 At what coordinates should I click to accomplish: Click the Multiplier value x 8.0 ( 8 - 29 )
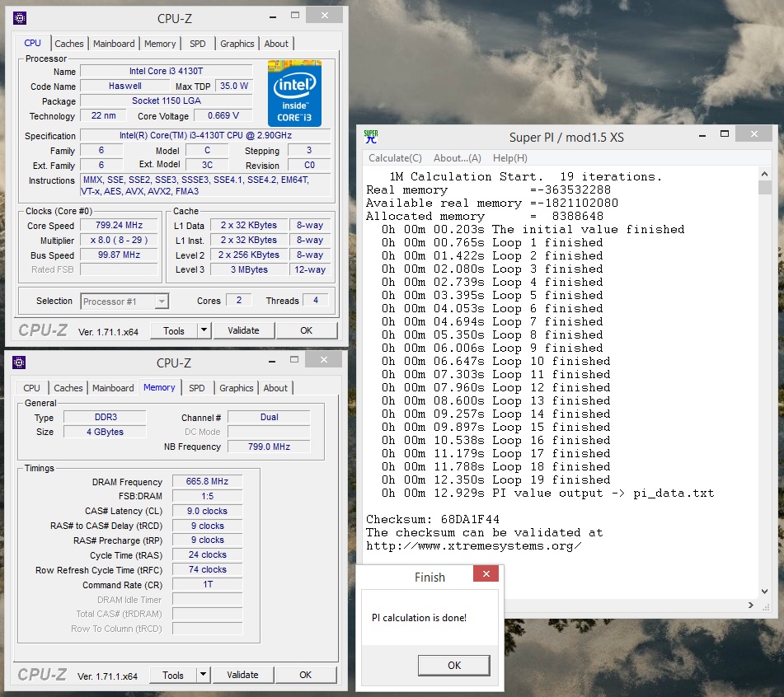coord(119,240)
